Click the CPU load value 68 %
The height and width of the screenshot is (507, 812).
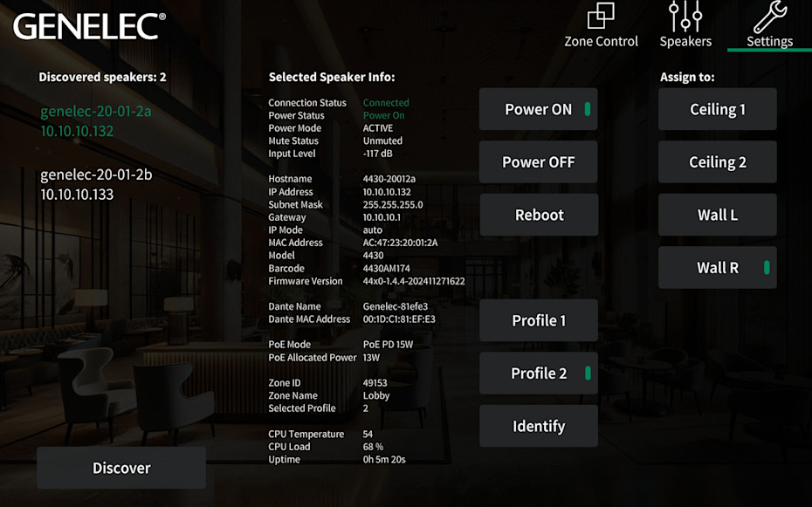pyautogui.click(x=374, y=447)
